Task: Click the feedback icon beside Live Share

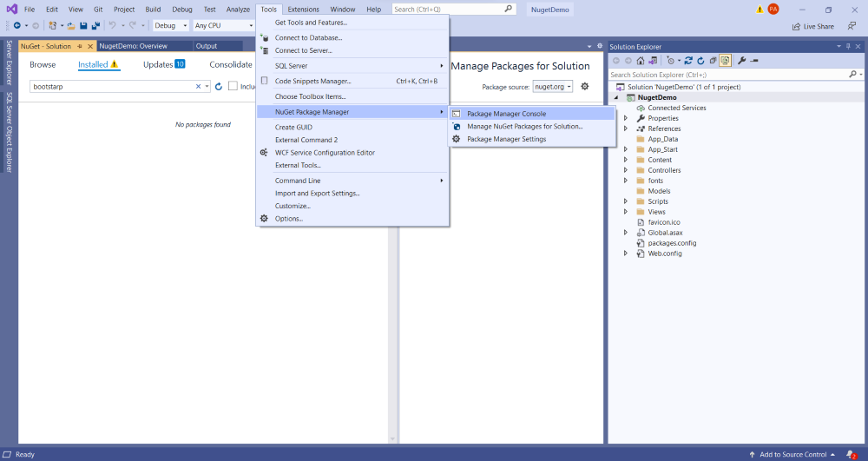Action: pos(852,26)
